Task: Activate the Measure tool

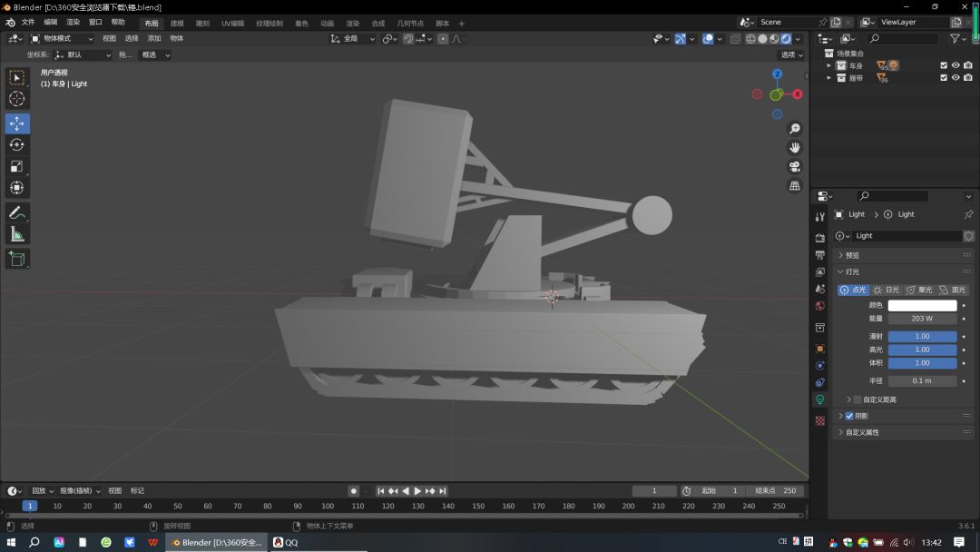Action: click(17, 234)
